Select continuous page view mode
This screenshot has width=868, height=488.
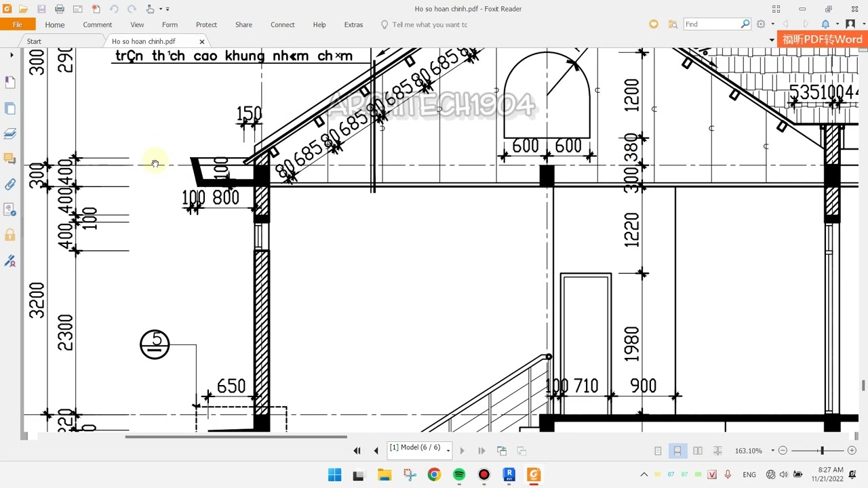click(677, 451)
